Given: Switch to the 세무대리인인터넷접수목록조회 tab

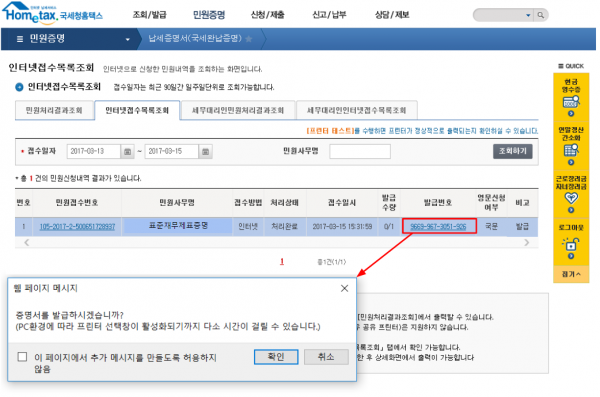Looking at the screenshot, I should click(357, 110).
